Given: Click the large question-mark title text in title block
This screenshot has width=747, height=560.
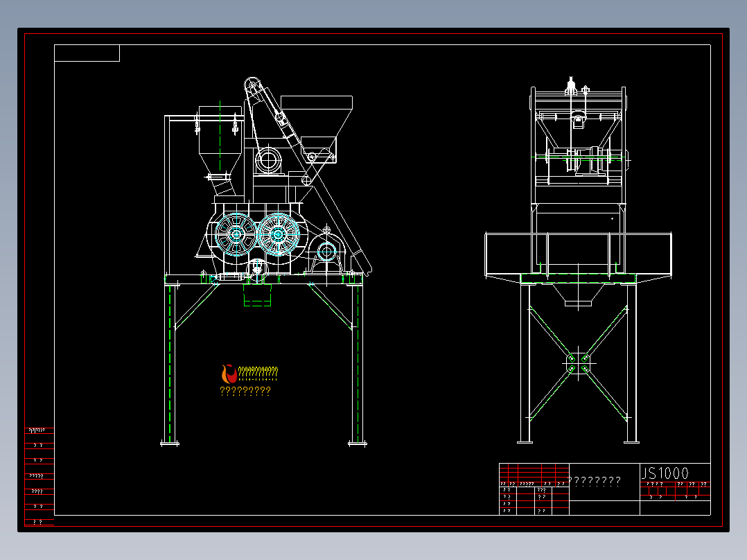Looking at the screenshot, I should (595, 482).
